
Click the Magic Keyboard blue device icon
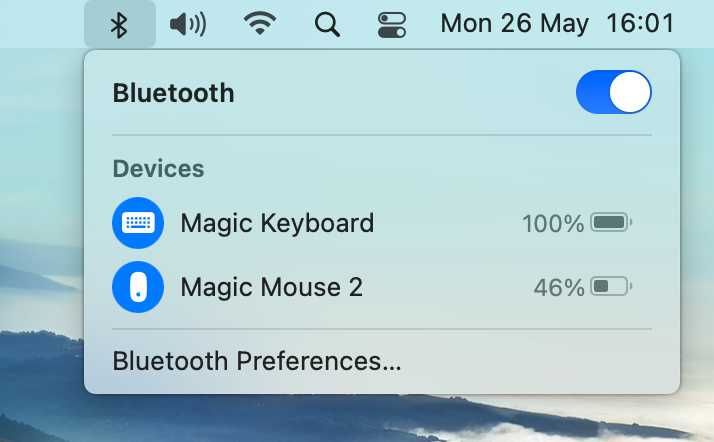pyautogui.click(x=138, y=223)
